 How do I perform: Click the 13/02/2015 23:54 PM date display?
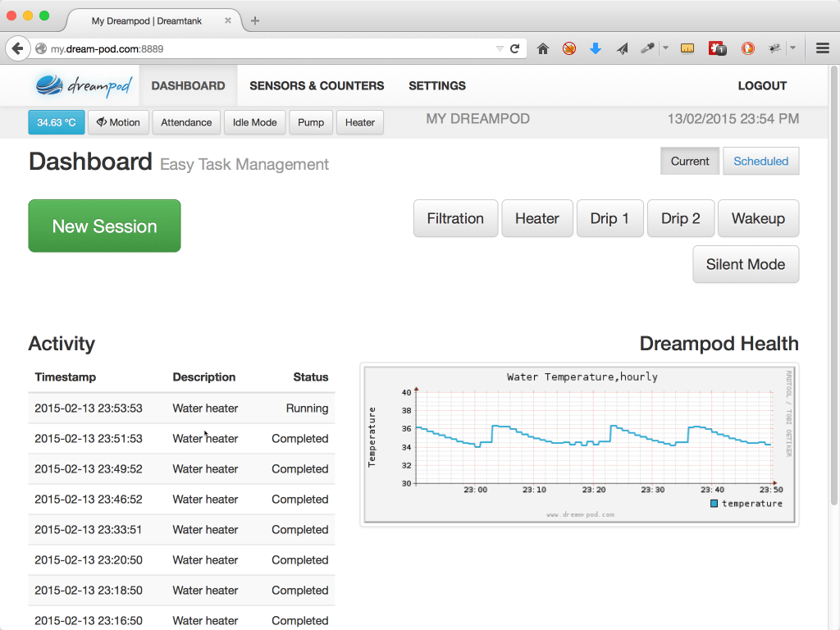pos(733,119)
